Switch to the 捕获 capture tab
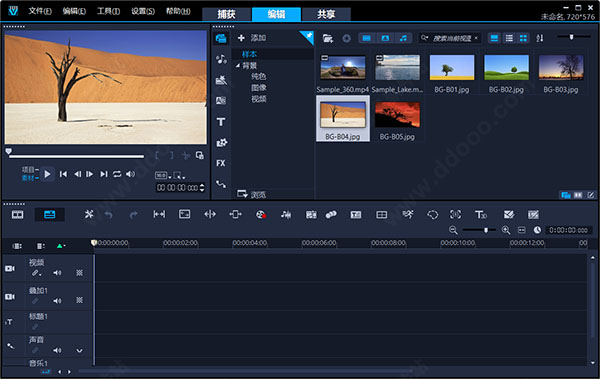The image size is (600, 379). click(x=226, y=15)
